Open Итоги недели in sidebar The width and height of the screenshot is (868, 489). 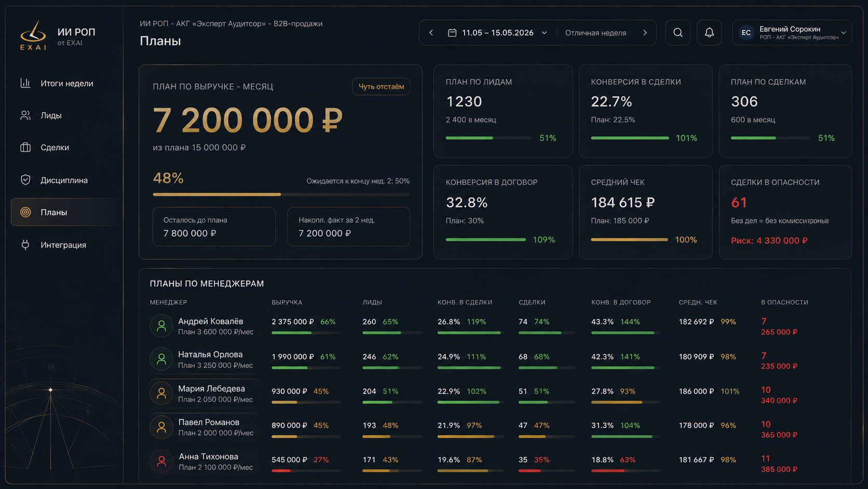click(x=66, y=83)
